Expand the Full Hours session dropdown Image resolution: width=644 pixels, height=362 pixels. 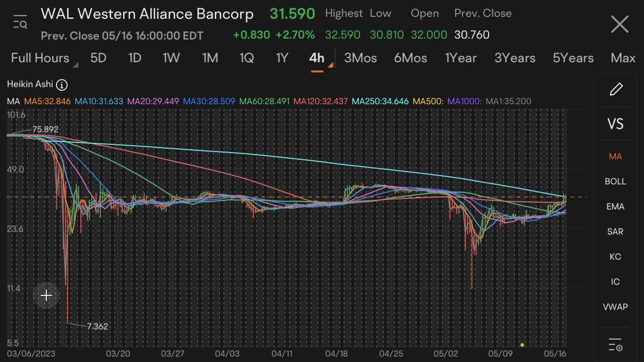[x=44, y=58]
